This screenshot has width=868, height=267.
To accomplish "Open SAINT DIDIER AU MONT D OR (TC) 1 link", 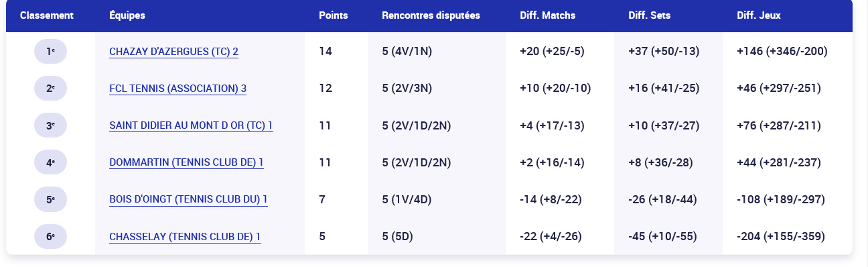I will [x=191, y=125].
